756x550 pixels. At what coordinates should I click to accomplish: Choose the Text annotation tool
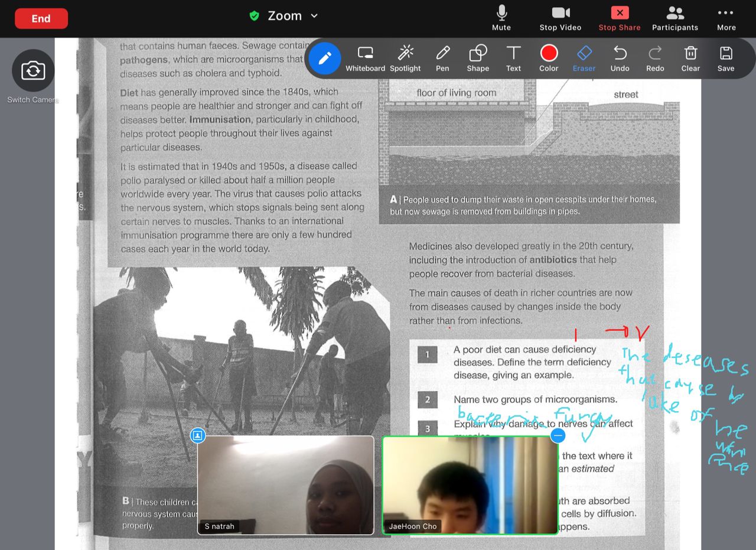[x=513, y=58]
